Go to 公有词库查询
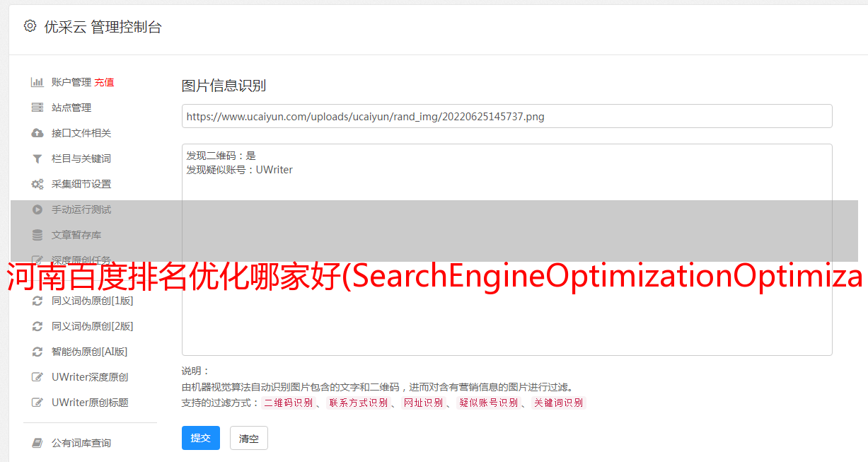868x462 pixels. pos(81,443)
